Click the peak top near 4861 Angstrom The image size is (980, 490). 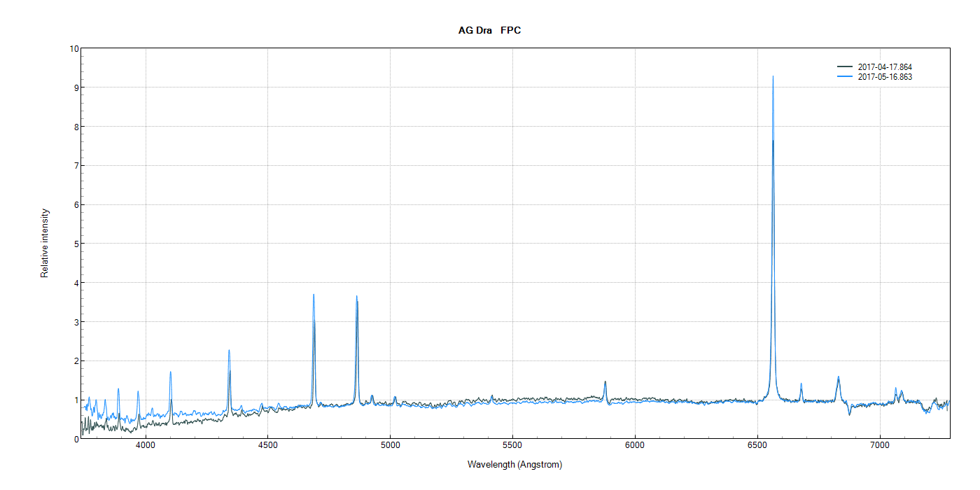coord(356,297)
